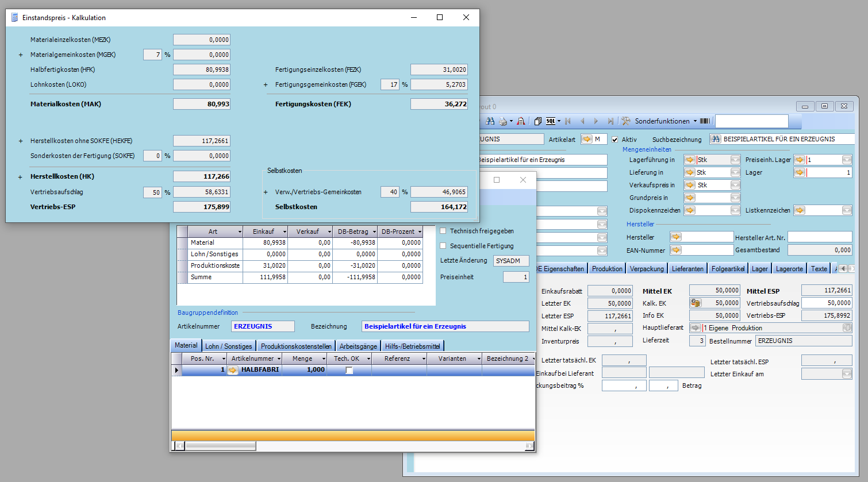This screenshot has height=482, width=868.
Task: Click the arrow icon next to HALBFABRI
Action: [233, 370]
